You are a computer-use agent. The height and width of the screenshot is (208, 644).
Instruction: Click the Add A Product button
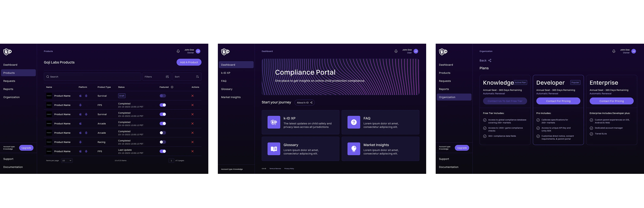[x=189, y=62]
